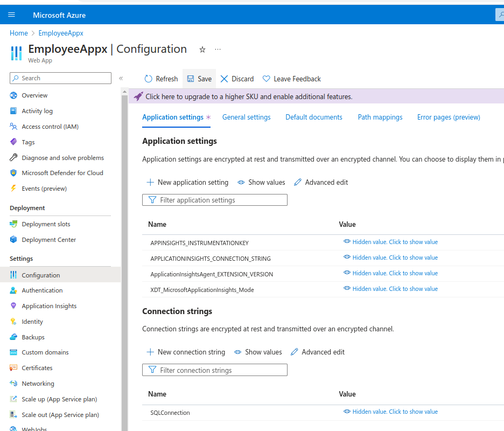Open the Default documents tab
Viewport: 504px width, 431px height.
[x=314, y=117]
